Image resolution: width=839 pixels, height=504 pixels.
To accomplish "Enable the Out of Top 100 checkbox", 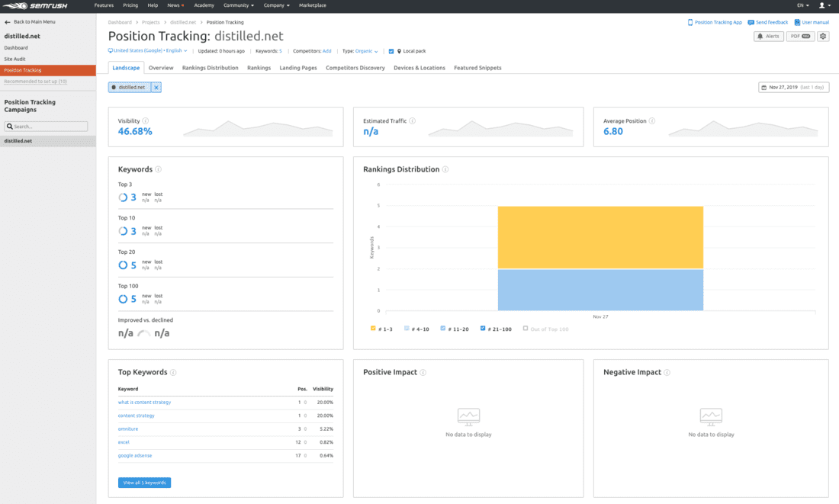I will coord(525,328).
